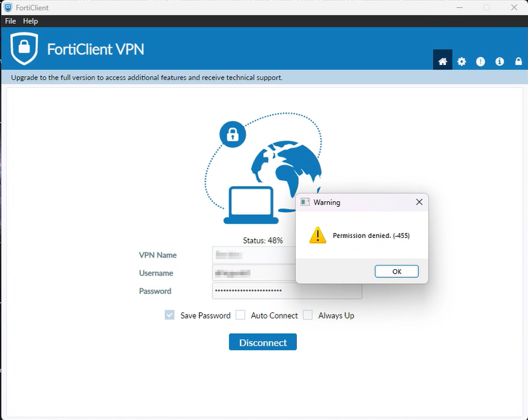Click the FortiClient shield logo

tap(24, 49)
